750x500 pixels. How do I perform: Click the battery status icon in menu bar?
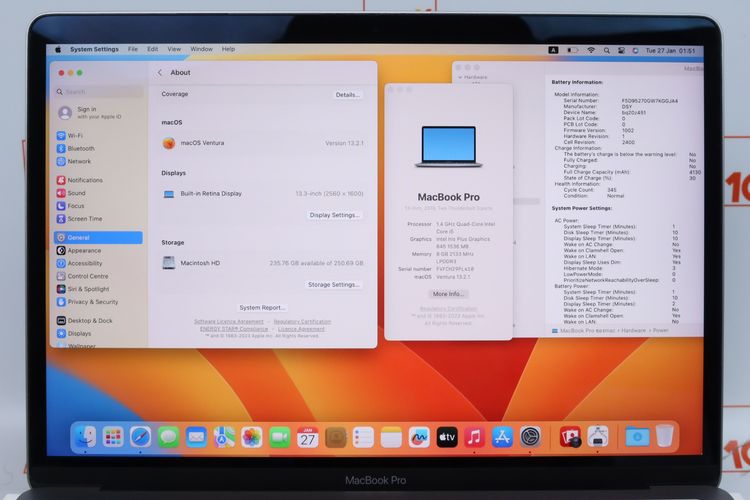point(573,50)
